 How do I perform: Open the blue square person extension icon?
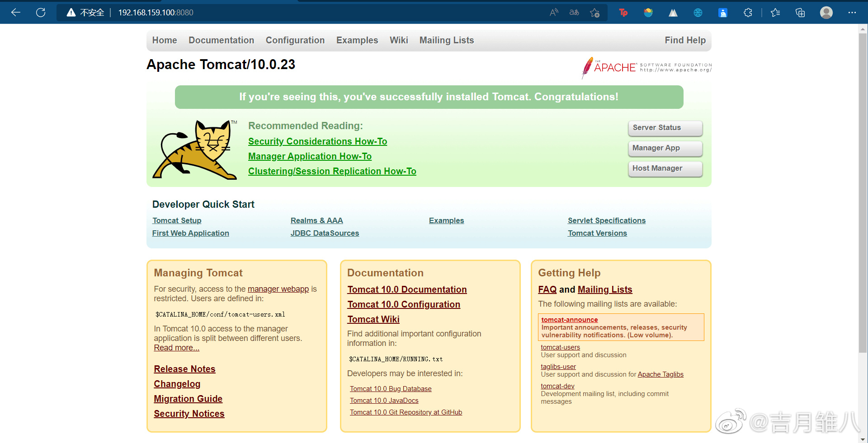(723, 13)
